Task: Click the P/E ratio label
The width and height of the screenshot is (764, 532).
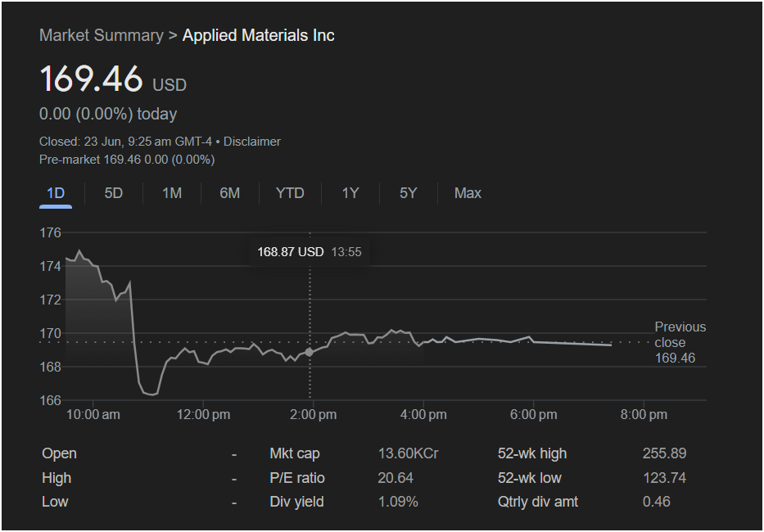Action: coord(297,478)
